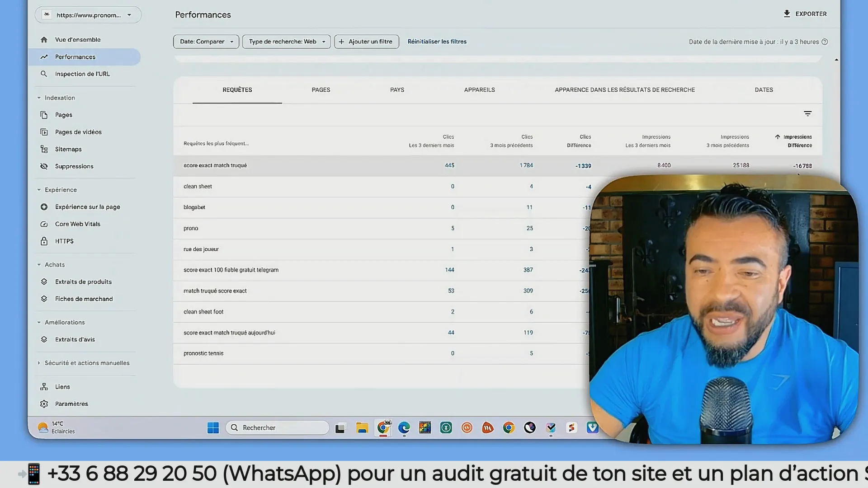
Task: Switch to the PAYS tab
Action: 397,90
